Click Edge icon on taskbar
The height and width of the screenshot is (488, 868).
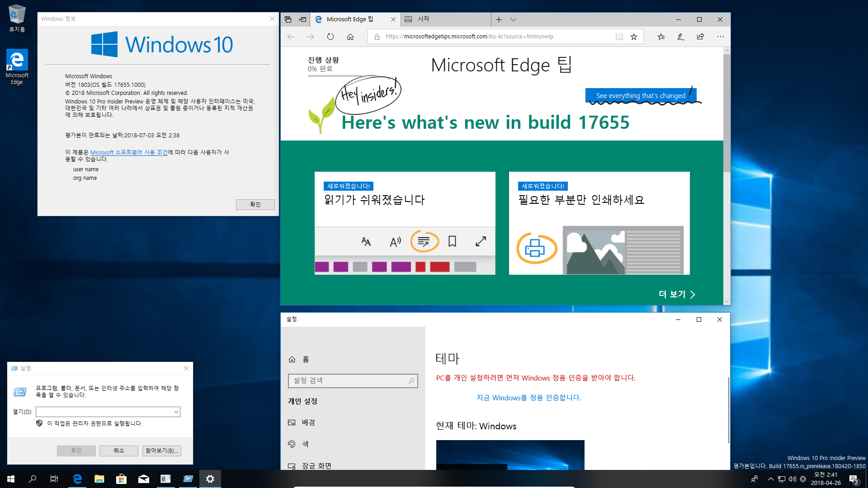click(x=77, y=479)
